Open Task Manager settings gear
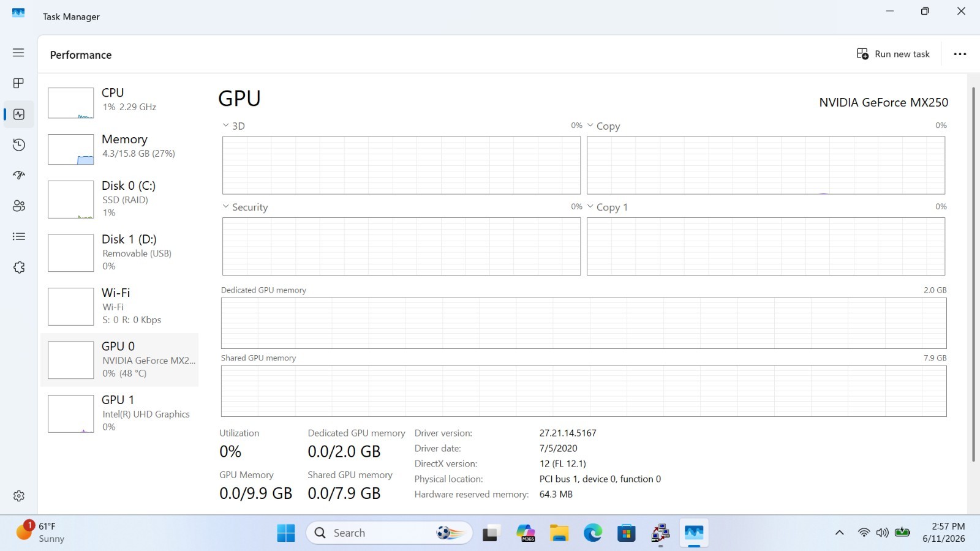The image size is (980, 551). click(18, 496)
